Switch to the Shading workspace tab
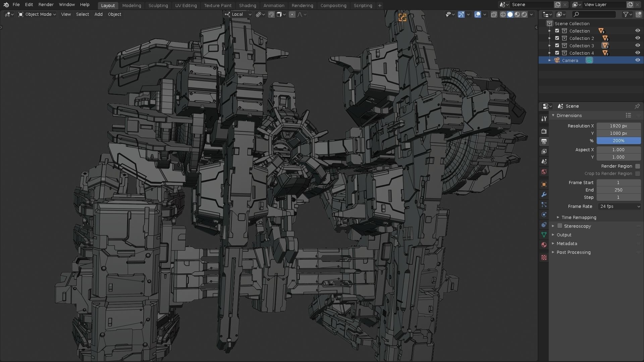This screenshot has height=362, width=644. (x=248, y=5)
